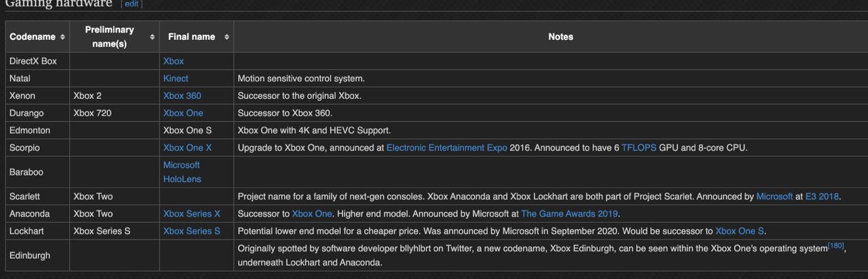Viewport: 868px width, 279px height.
Task: Open the Xbox Series S link
Action: pos(192,231)
